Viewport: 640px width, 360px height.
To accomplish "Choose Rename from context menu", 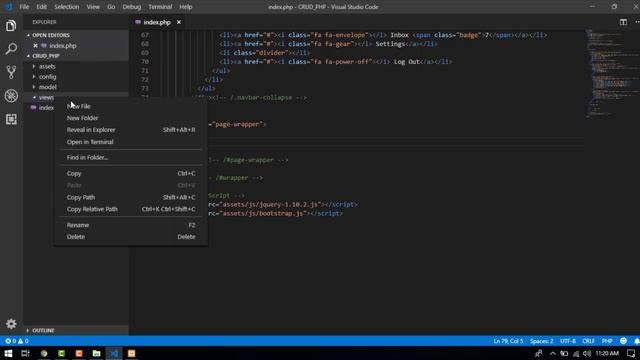I will tap(131, 225).
